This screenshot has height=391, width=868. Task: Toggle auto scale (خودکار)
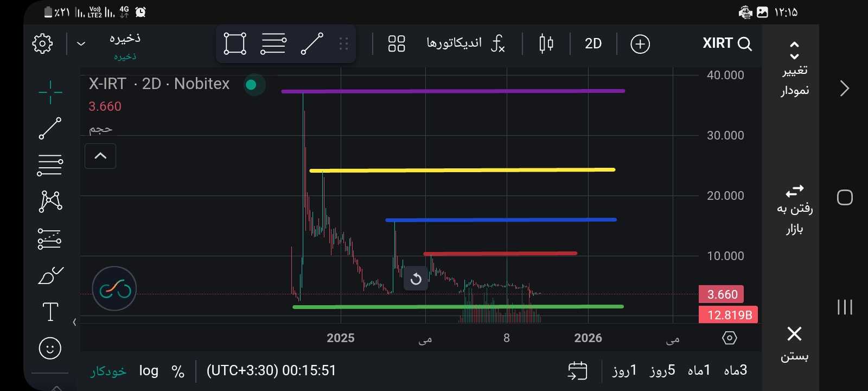[108, 371]
